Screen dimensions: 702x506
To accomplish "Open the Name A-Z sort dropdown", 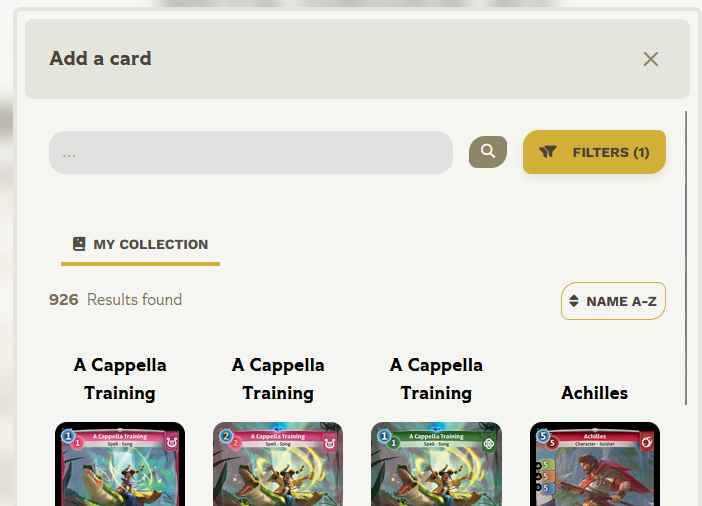I will point(613,301).
